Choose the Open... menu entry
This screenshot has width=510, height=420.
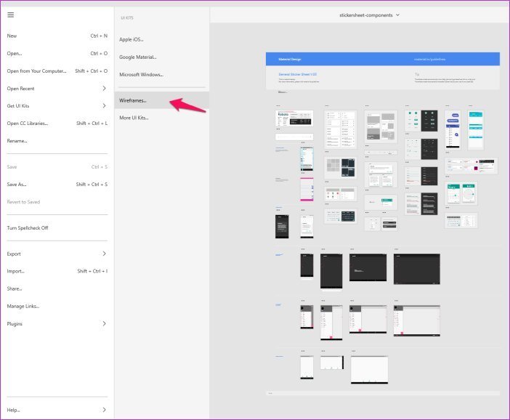point(57,53)
